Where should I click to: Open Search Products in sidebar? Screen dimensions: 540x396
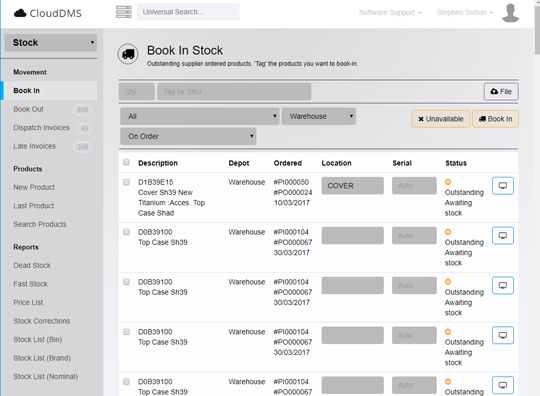(x=40, y=225)
